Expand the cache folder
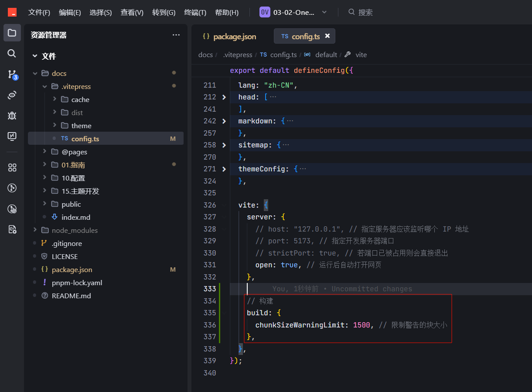532x392 pixels. (x=55, y=99)
